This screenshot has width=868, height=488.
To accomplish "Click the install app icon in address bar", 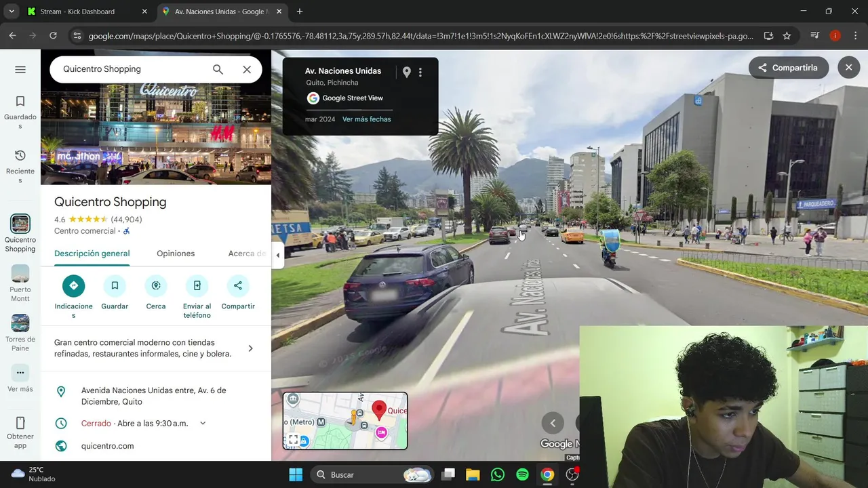I will click(768, 36).
